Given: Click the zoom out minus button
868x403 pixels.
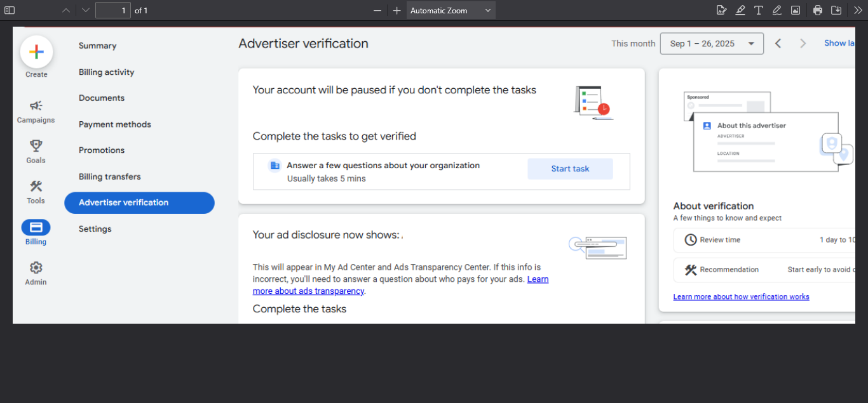Looking at the screenshot, I should (x=377, y=10).
